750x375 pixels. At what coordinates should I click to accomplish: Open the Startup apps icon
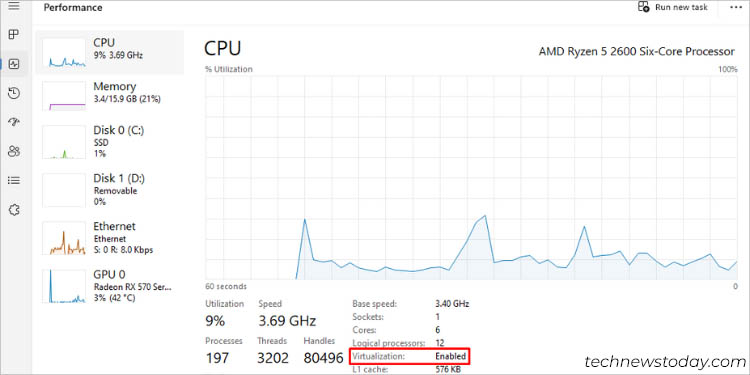[14, 122]
